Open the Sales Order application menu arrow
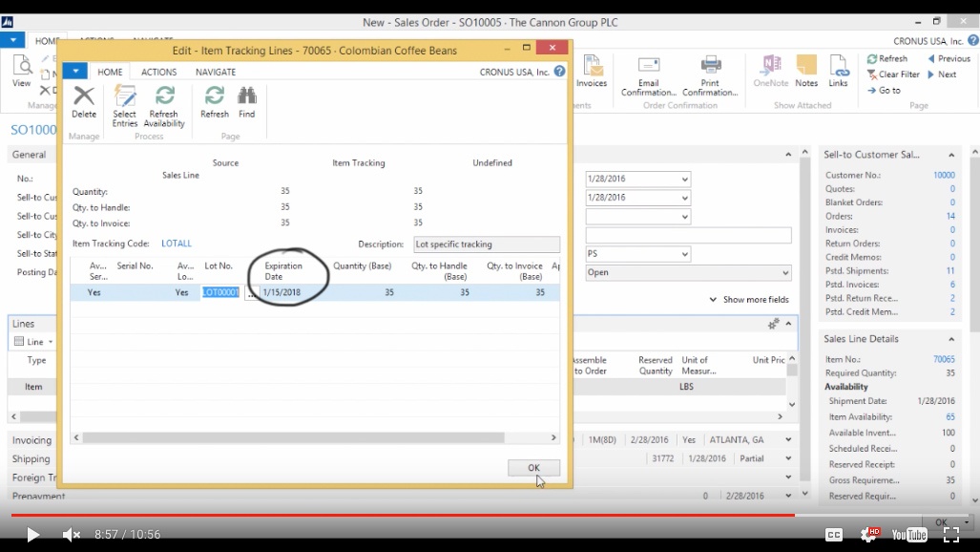Screen dimensions: 980x552 point(12,41)
